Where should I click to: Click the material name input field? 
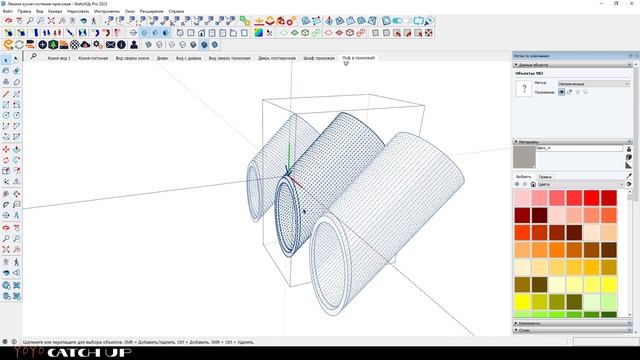click(579, 148)
